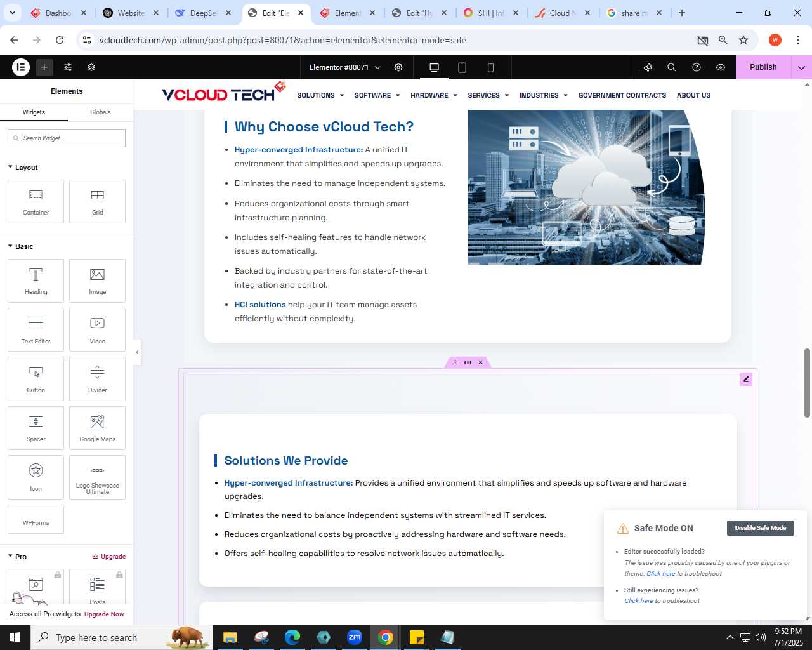Open File Explorer from taskbar
The height and width of the screenshot is (650, 812).
click(230, 637)
